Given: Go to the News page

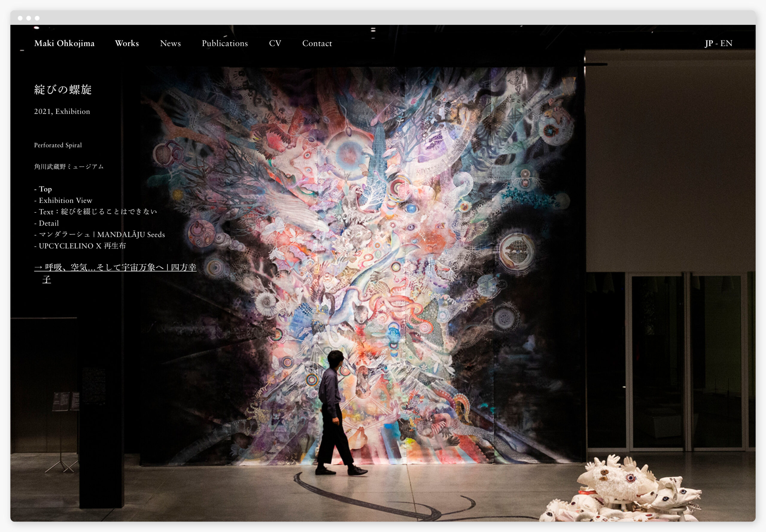Looking at the screenshot, I should coord(170,43).
